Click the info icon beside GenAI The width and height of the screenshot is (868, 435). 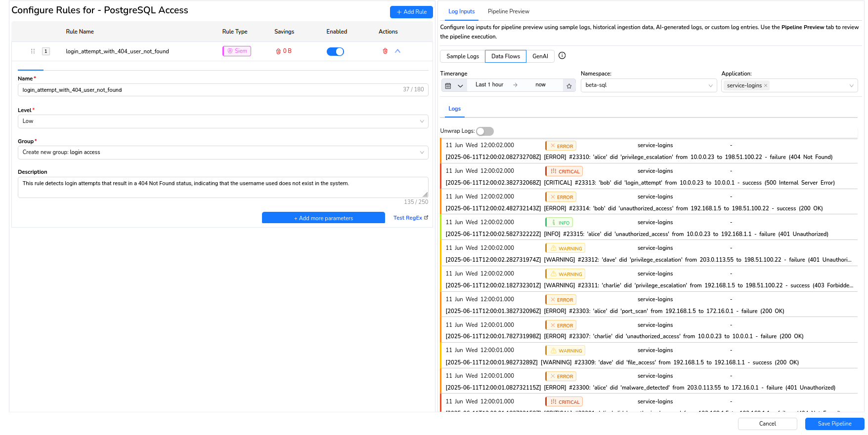coord(562,56)
